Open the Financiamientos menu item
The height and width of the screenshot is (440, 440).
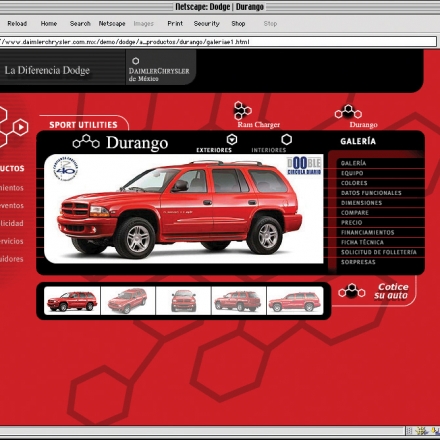(x=367, y=232)
